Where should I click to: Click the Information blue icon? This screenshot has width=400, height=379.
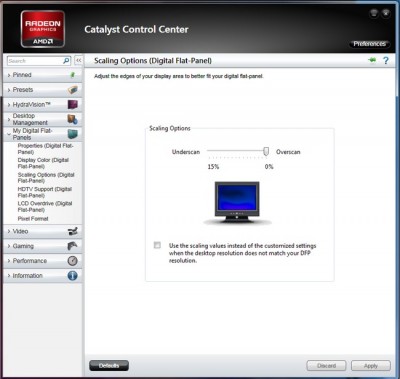[73, 276]
